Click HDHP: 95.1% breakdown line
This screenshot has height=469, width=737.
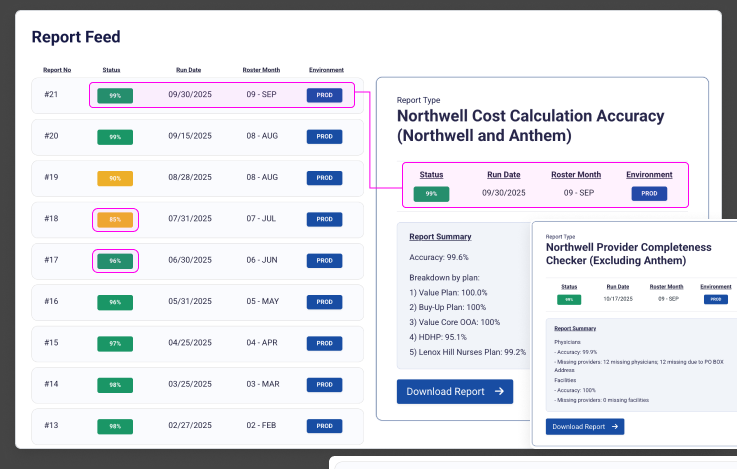click(438, 337)
